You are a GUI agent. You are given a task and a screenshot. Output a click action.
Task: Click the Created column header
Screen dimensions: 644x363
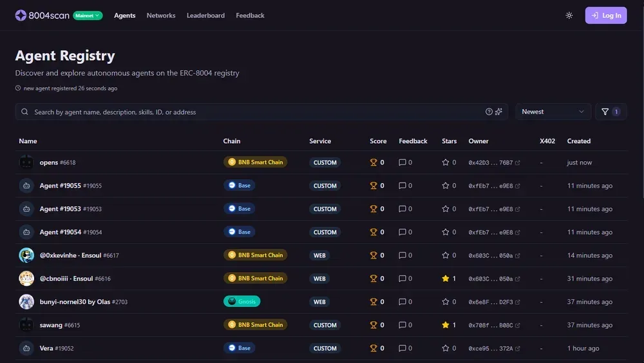pos(579,141)
